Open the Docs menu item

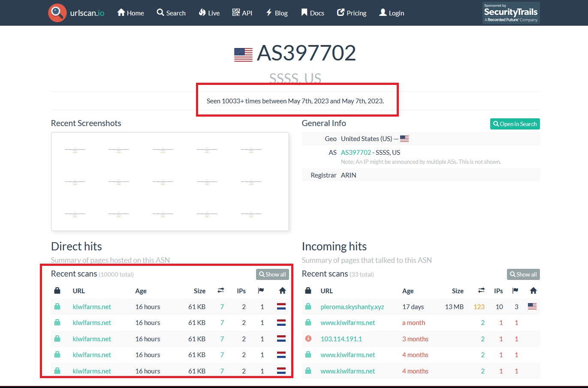coord(313,13)
